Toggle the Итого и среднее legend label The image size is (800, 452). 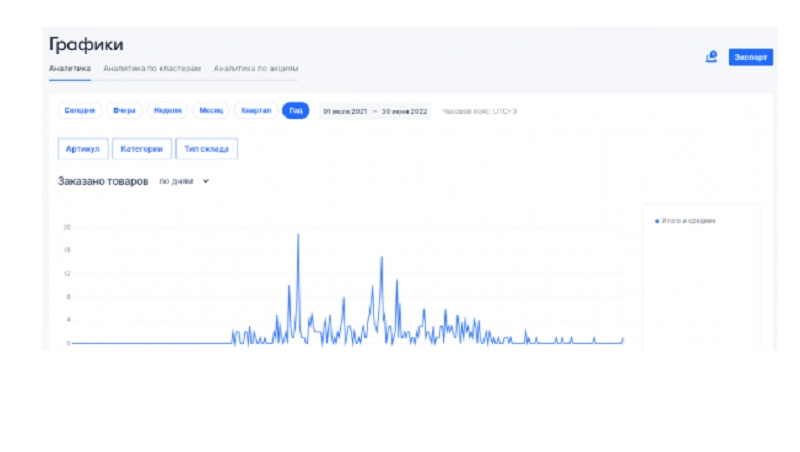tap(690, 220)
